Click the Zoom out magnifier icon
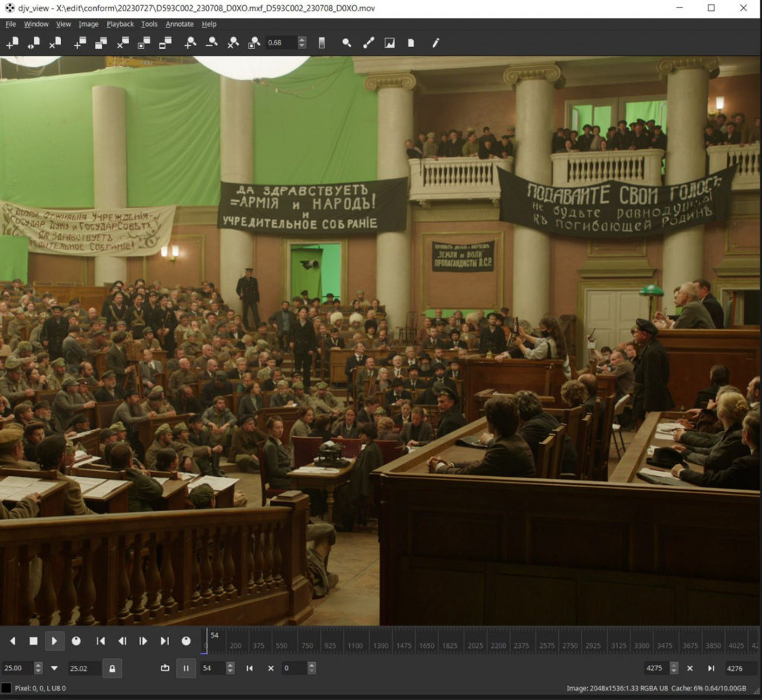 click(212, 43)
